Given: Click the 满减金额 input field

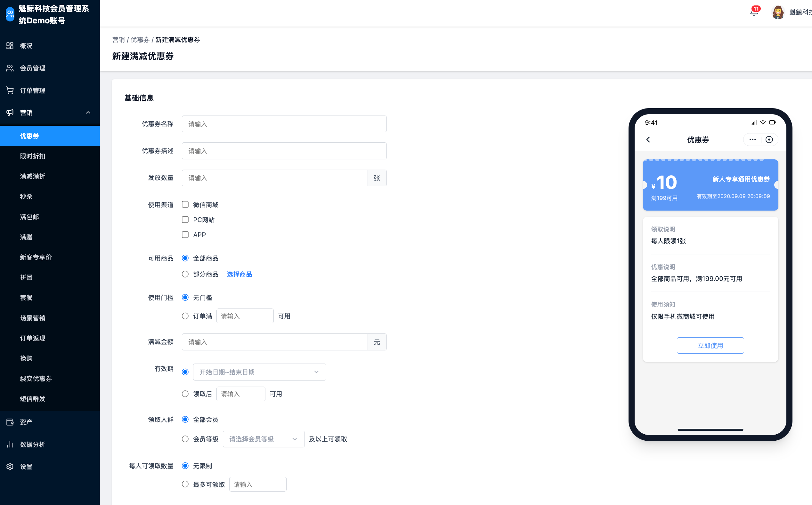Looking at the screenshot, I should coord(275,342).
